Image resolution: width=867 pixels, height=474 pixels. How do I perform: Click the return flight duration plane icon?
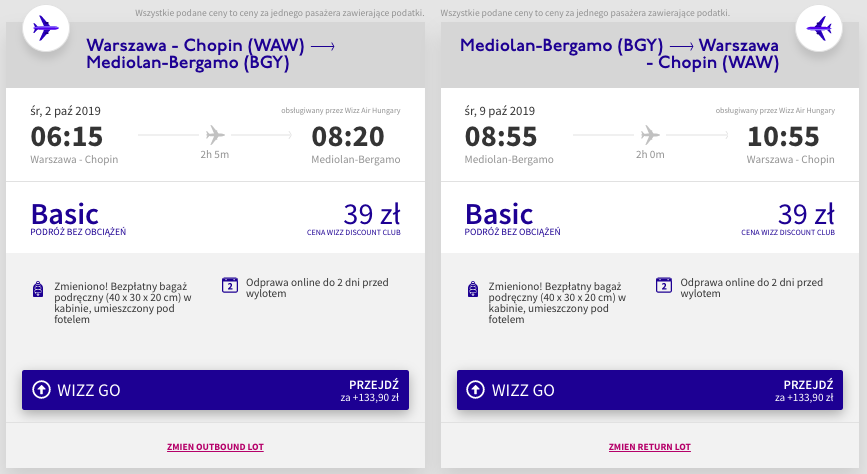(x=649, y=134)
